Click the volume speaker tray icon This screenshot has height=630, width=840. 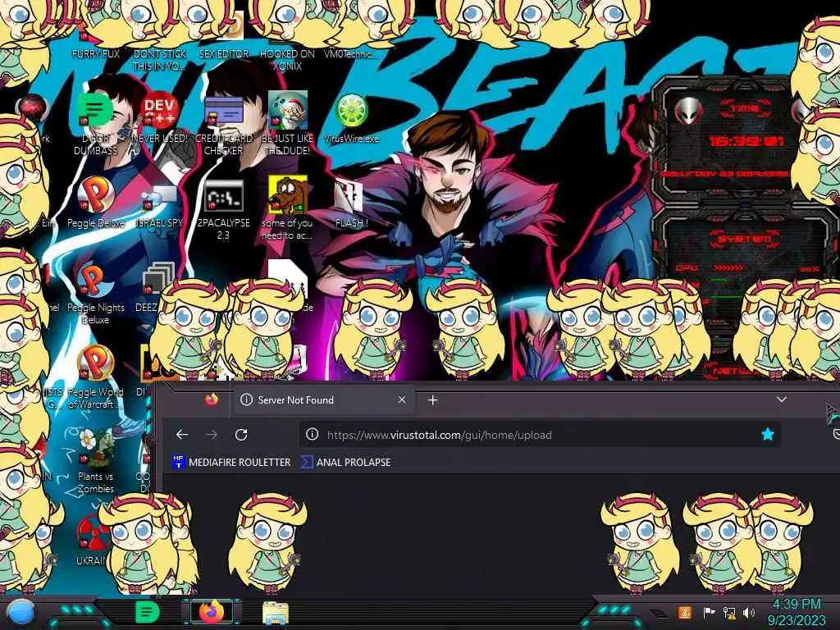pyautogui.click(x=748, y=612)
